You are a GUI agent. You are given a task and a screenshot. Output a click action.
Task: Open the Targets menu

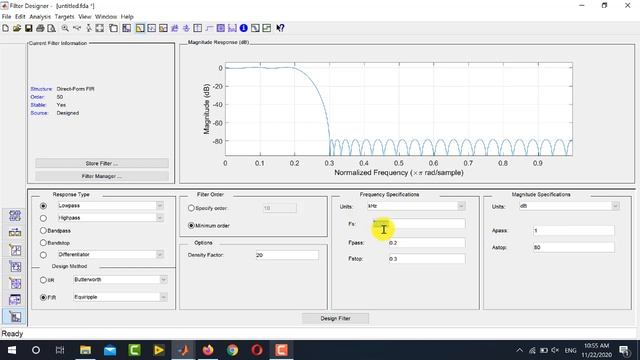tap(64, 17)
